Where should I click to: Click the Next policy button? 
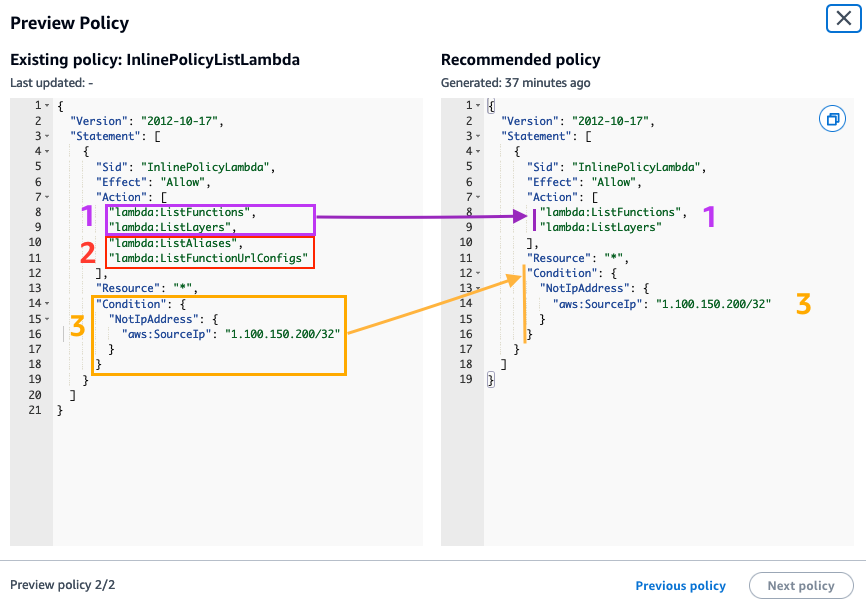tap(799, 586)
